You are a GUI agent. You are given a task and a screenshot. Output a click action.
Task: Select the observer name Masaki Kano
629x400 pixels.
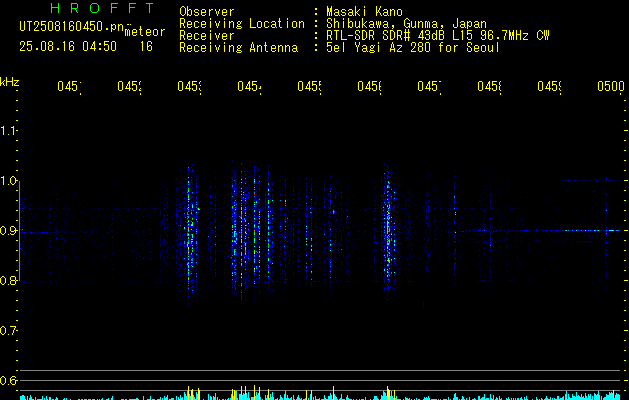(364, 12)
